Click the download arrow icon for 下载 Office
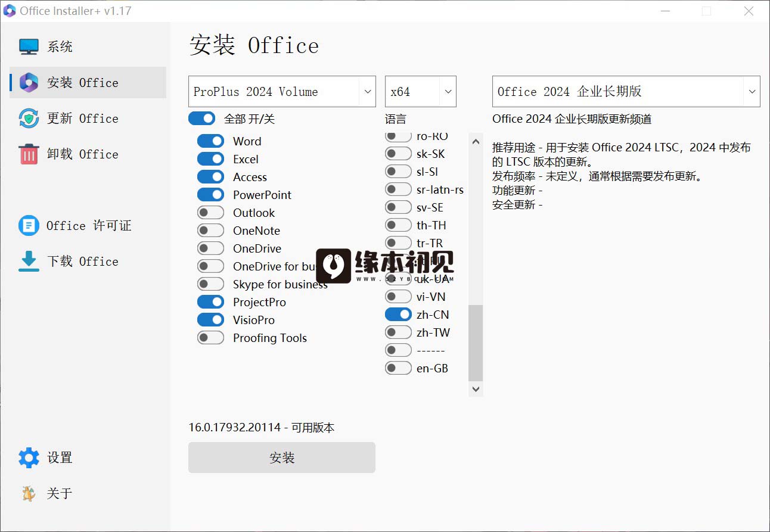770x532 pixels. [x=29, y=262]
